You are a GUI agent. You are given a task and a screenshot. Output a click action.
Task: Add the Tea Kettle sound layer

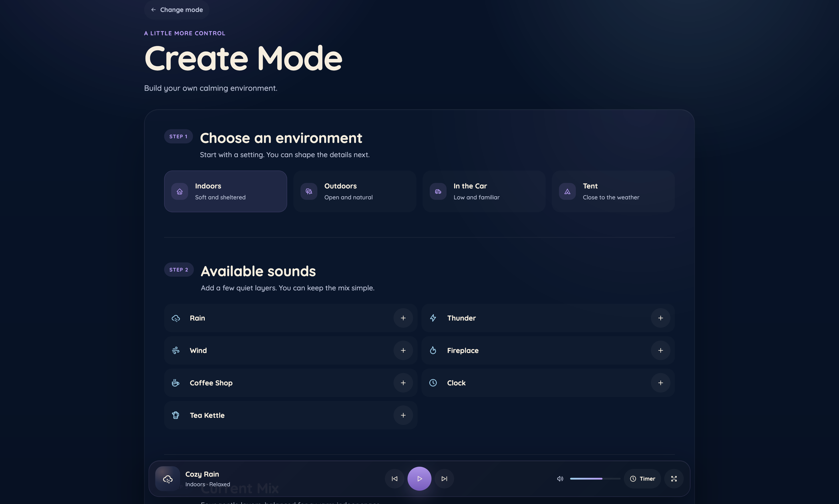(x=403, y=415)
